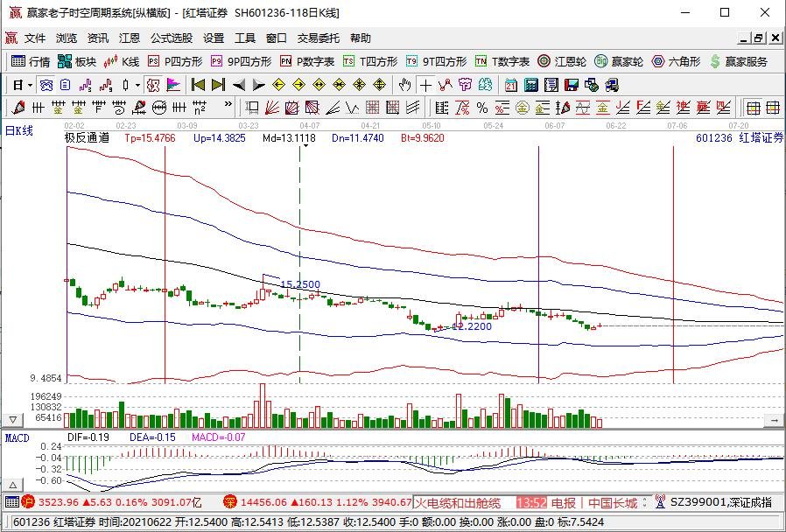Open the 行情 market quotes view
This screenshot has width=786, height=532.
click(31, 61)
